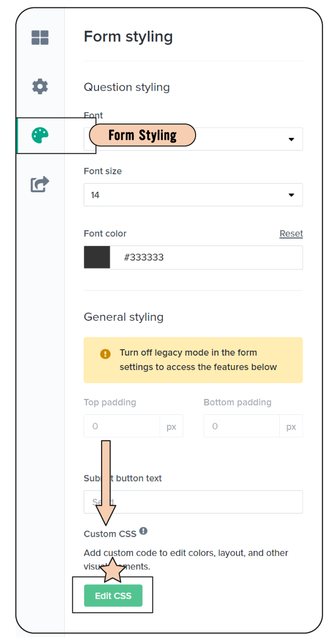Click the Bottom padding input field
Viewport: 331px width, 644px height.
(241, 426)
